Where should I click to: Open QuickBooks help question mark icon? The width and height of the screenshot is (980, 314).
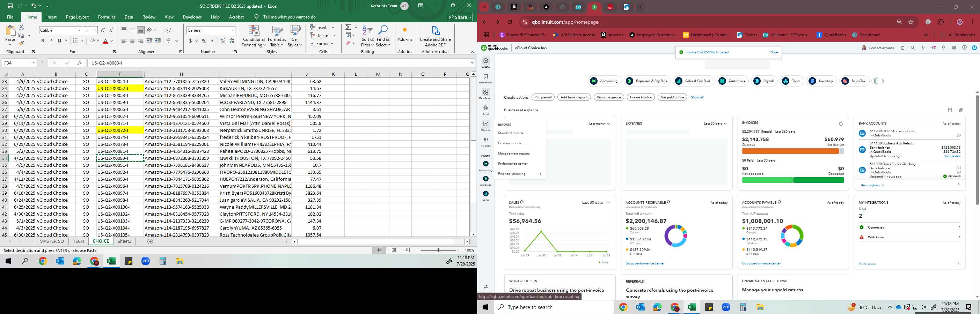pyautogui.click(x=964, y=48)
